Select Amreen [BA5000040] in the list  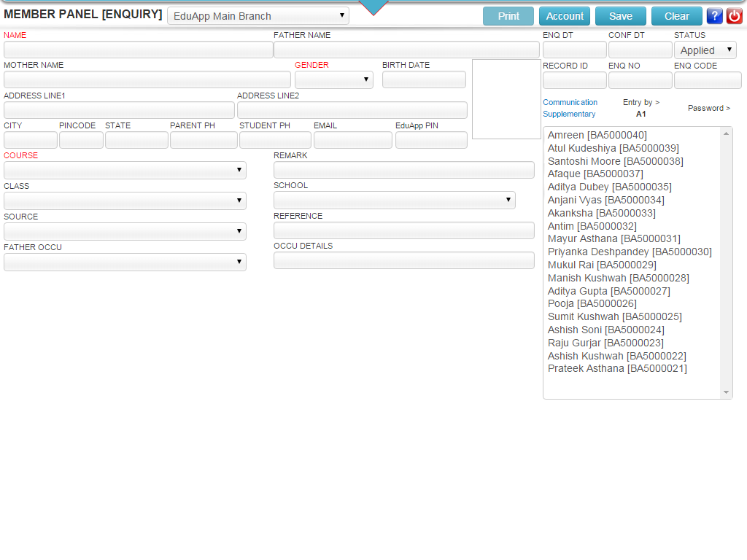tap(597, 135)
